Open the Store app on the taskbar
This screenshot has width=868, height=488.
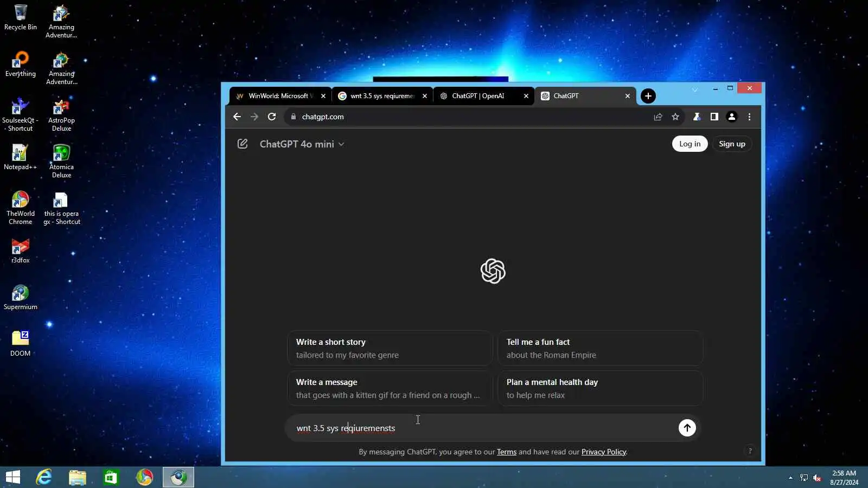click(x=111, y=477)
